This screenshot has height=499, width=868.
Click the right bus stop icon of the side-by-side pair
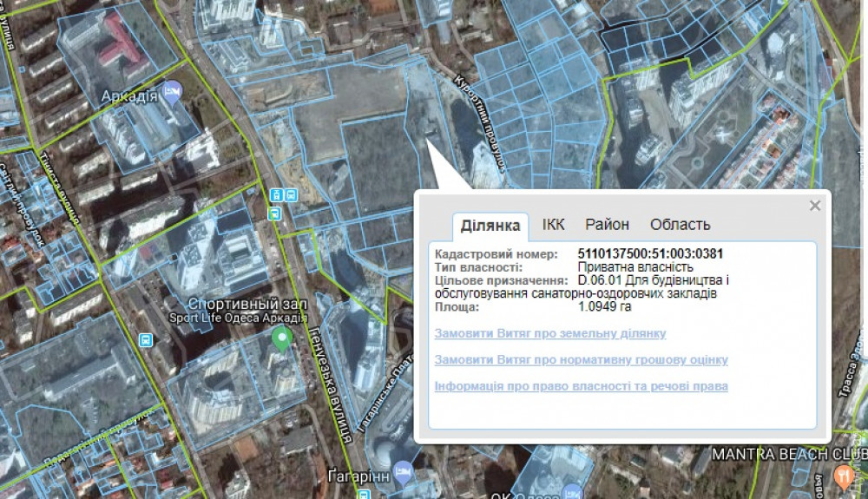click(291, 195)
